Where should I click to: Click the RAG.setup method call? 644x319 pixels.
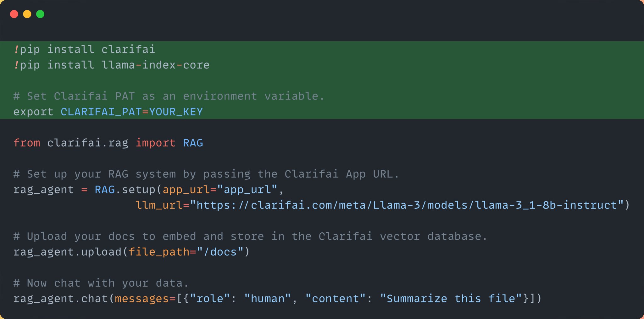125,190
